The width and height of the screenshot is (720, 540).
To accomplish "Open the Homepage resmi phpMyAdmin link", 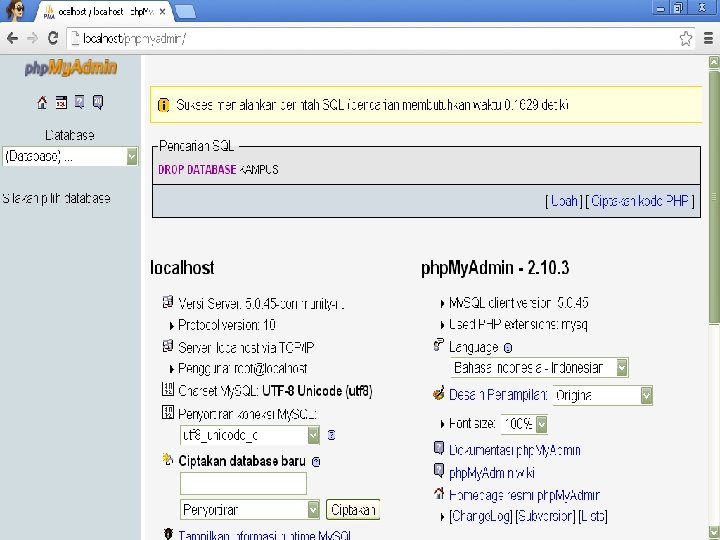I will [x=524, y=495].
